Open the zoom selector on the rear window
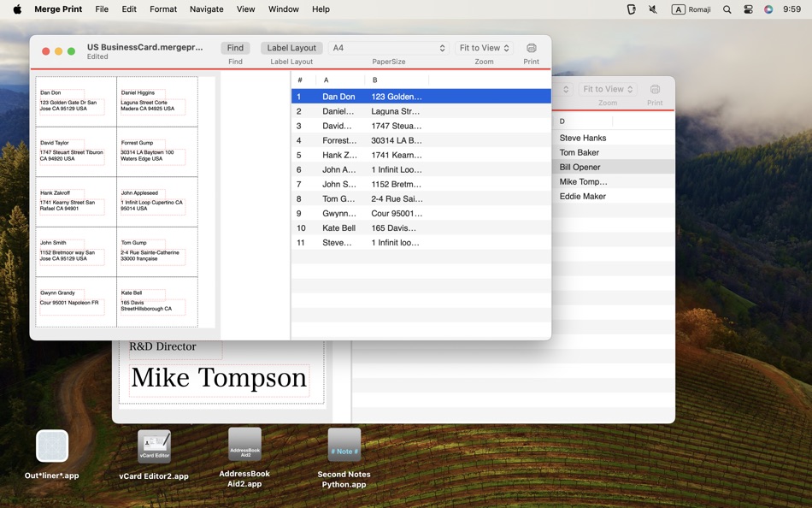 pos(607,88)
